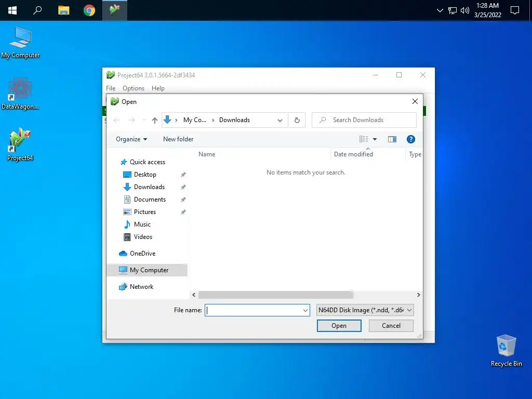Open the File menu in Project64
Viewport: 532px width, 399px height.
(111, 88)
